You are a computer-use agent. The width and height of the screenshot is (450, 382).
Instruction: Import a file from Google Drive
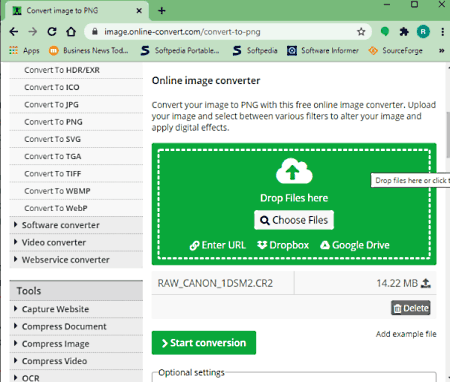(x=355, y=245)
